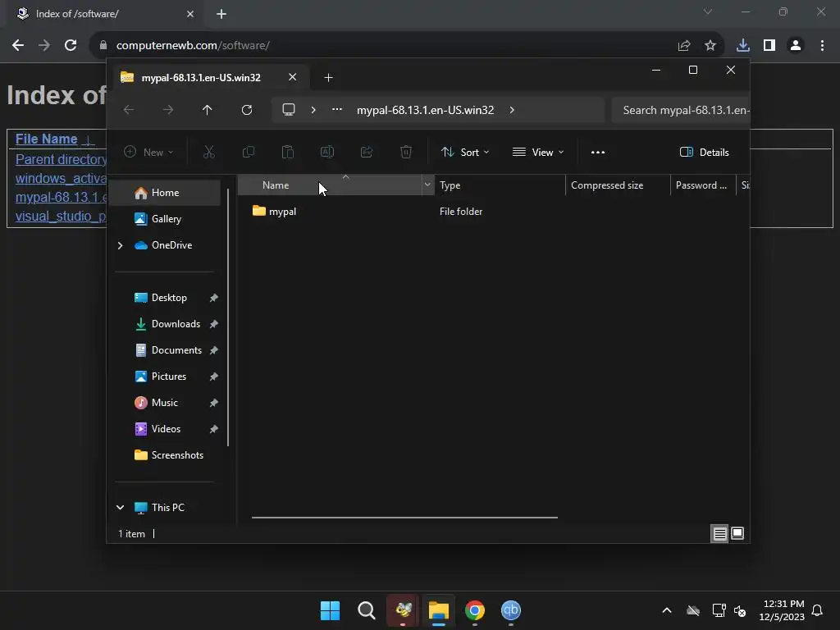Refresh the Explorer folder view

click(x=246, y=110)
